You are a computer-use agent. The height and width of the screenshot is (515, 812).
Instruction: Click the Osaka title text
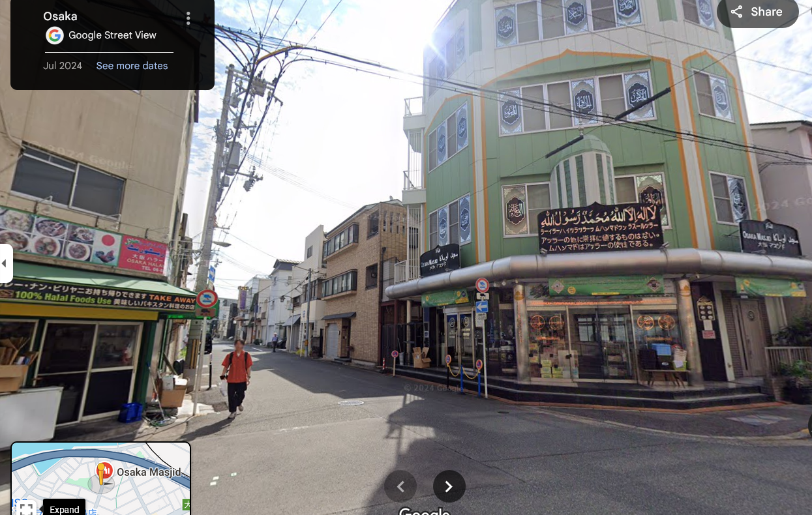(60, 16)
